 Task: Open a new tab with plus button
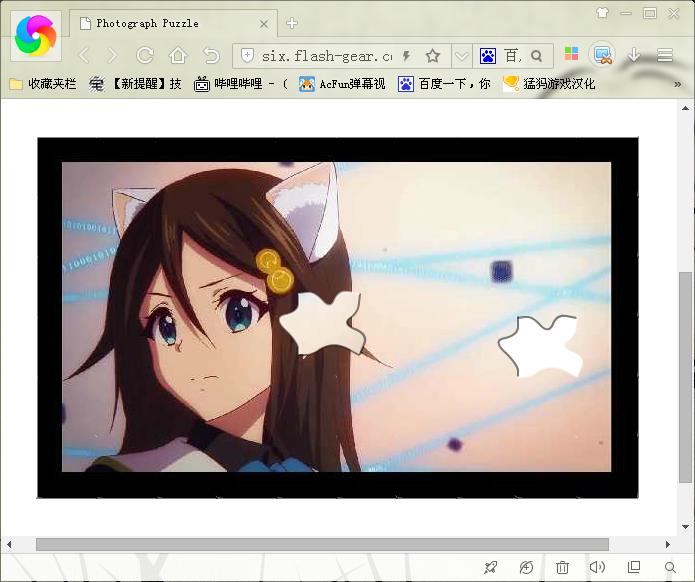point(292,23)
